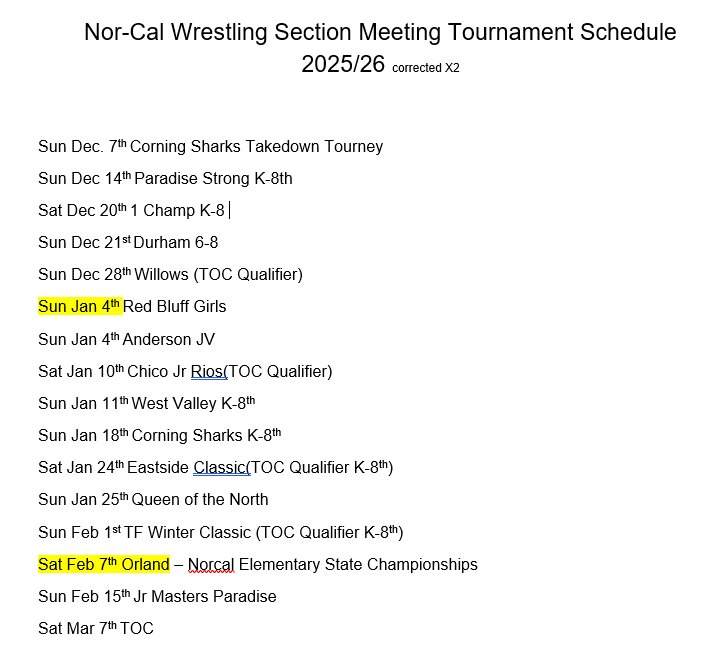This screenshot has height=656, width=707.
Task: Select the Corning Sharks Takedown Tourney line
Action: (x=210, y=147)
